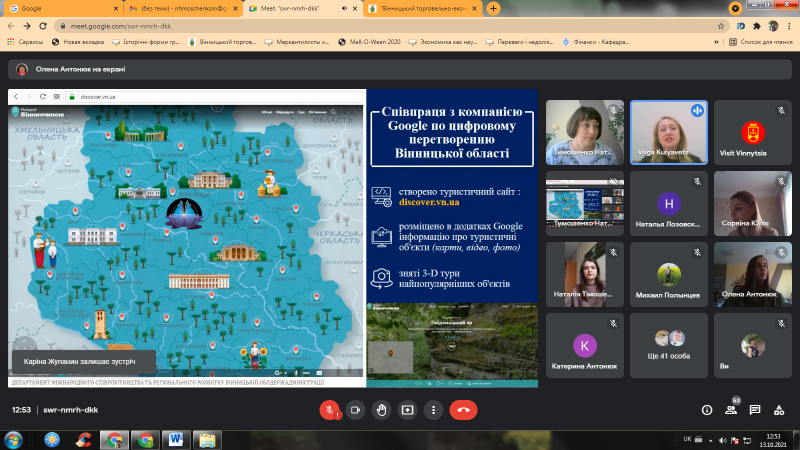The height and width of the screenshot is (450, 800).
Task: Select Наталія Тімошенко video tile
Action: coord(585,274)
